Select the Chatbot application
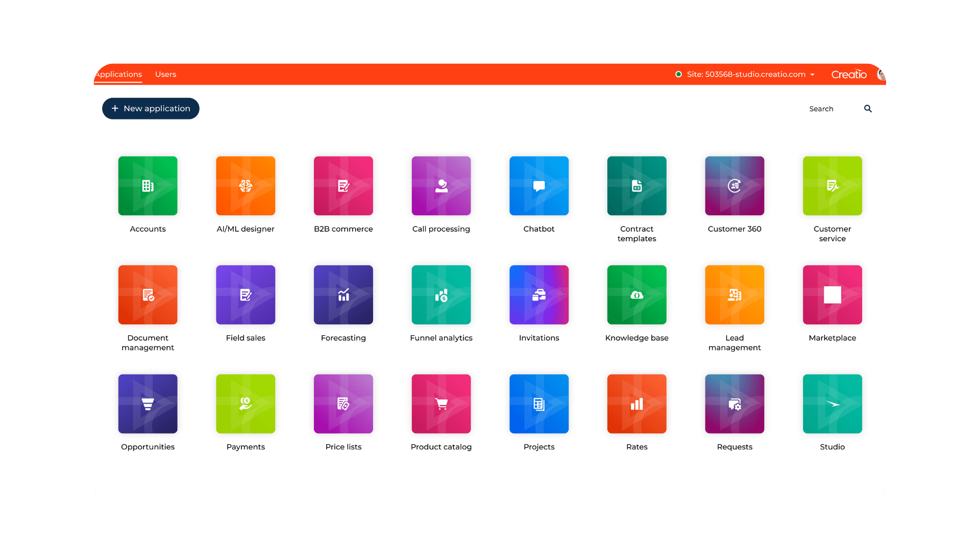Screen dimensions: 980x551 pyautogui.click(x=538, y=186)
